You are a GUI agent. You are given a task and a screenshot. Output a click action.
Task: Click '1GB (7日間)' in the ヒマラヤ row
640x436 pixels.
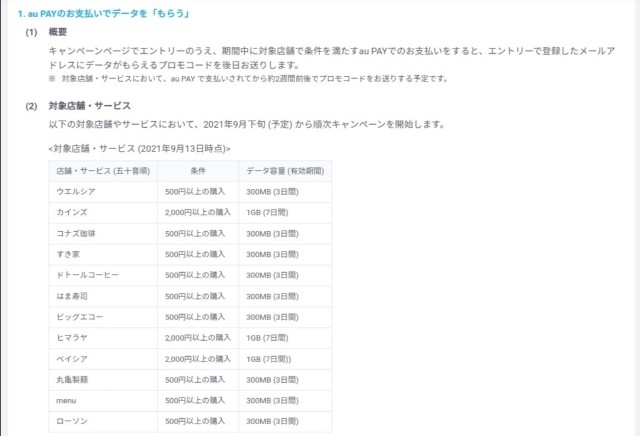(x=267, y=338)
